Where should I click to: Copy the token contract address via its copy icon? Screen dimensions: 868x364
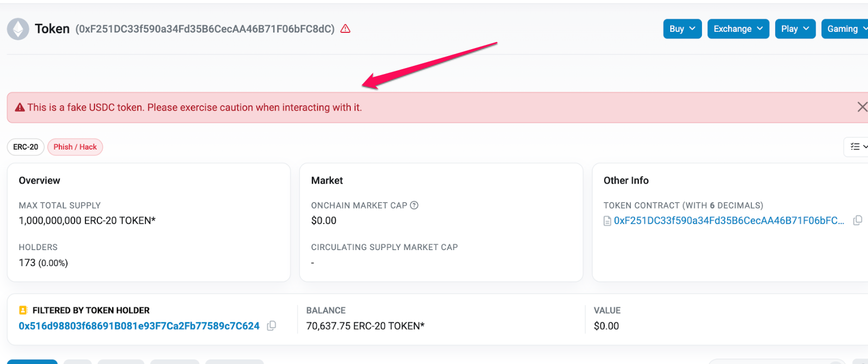(858, 220)
